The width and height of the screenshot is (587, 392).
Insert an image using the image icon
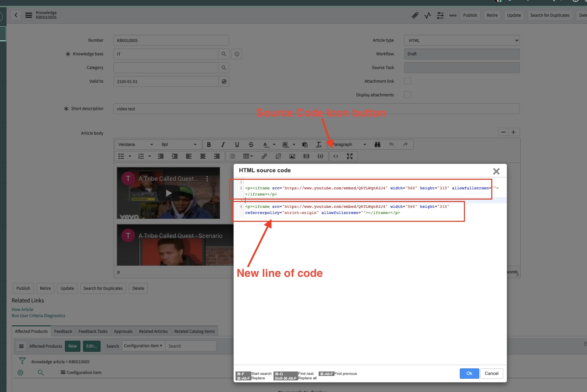[x=292, y=156]
